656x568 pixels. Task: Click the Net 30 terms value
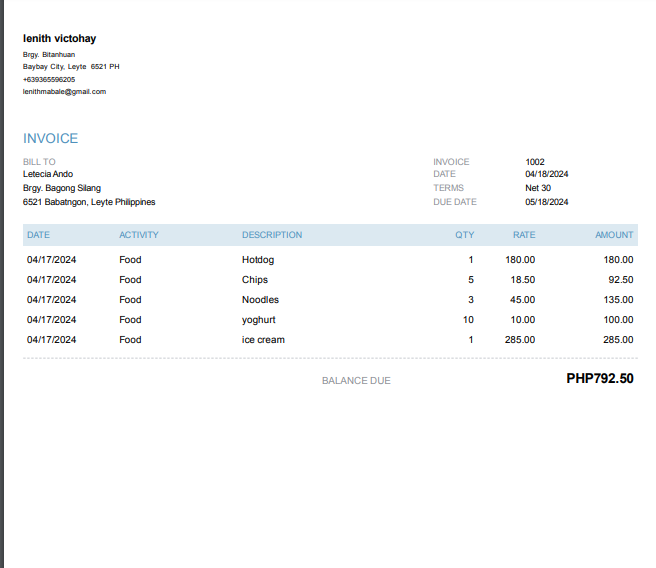(538, 188)
